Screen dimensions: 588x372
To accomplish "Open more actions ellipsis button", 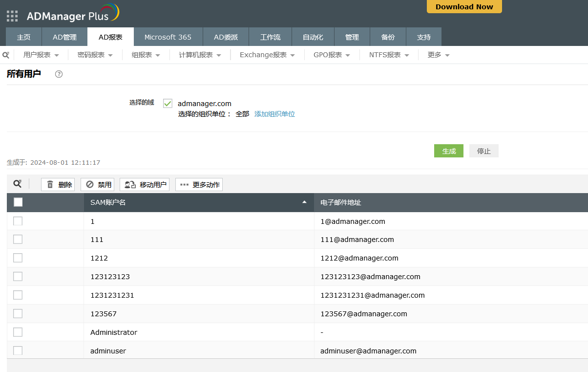I will [x=199, y=185].
